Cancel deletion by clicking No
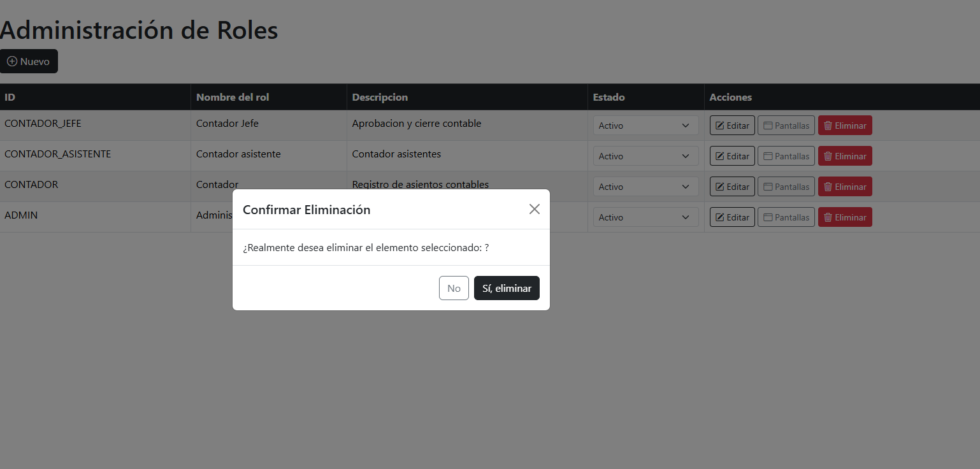980x469 pixels. [454, 287]
